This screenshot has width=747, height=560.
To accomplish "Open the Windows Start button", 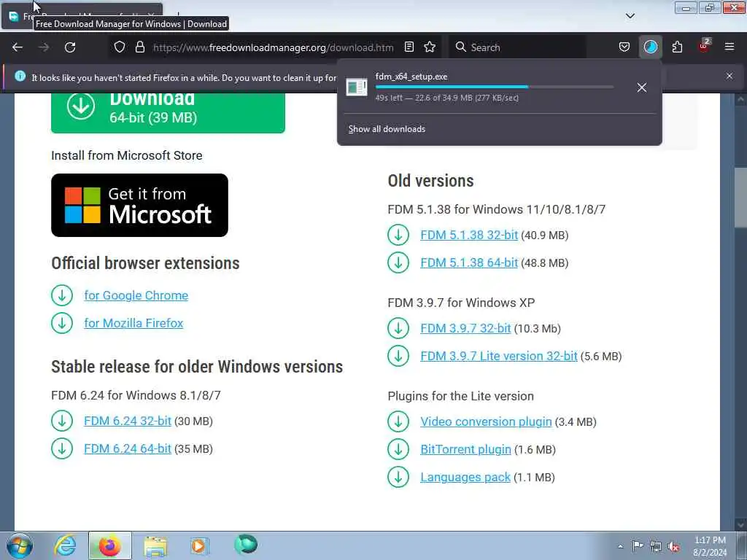I will click(20, 545).
